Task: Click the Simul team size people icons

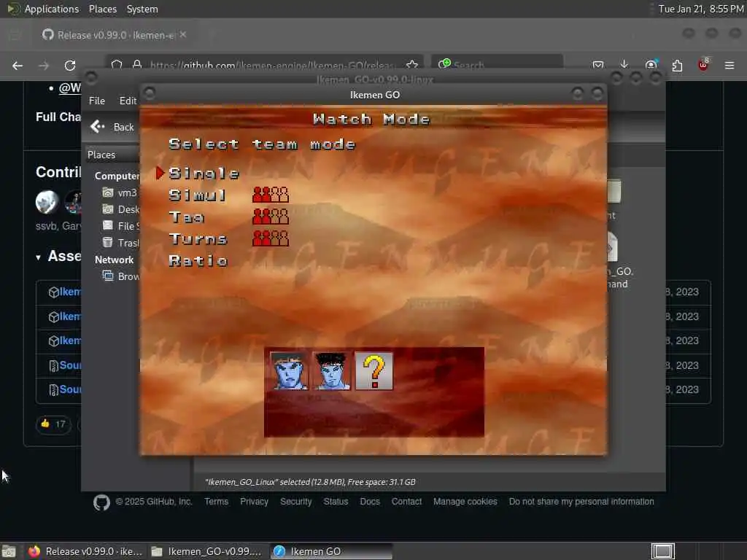Action: pos(271,195)
